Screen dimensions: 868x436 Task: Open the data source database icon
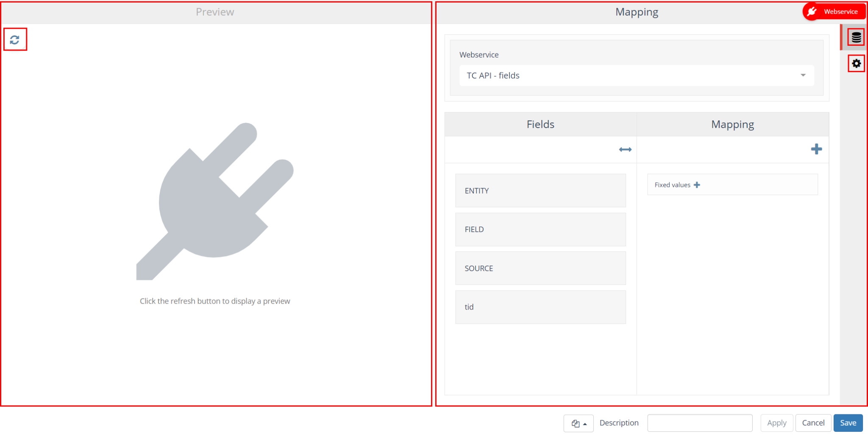point(856,37)
